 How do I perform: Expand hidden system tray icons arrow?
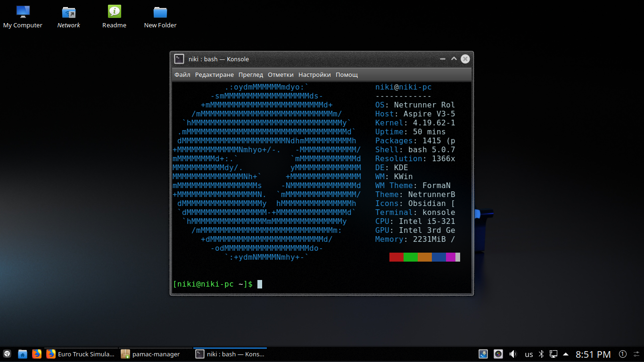tap(566, 354)
